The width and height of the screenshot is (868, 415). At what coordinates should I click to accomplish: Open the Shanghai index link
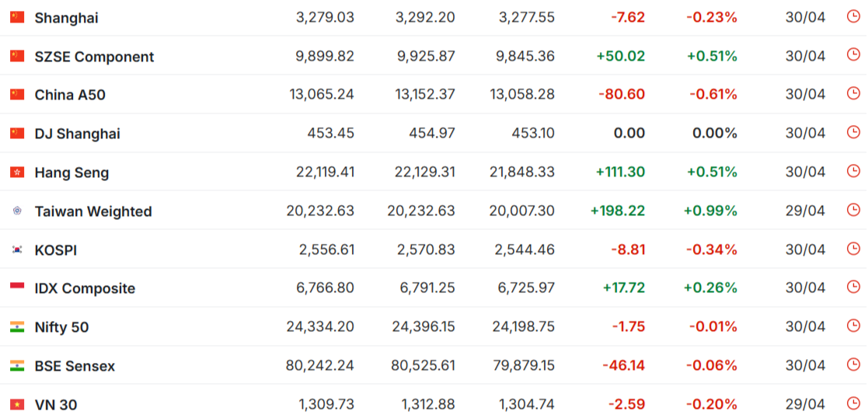[66, 18]
